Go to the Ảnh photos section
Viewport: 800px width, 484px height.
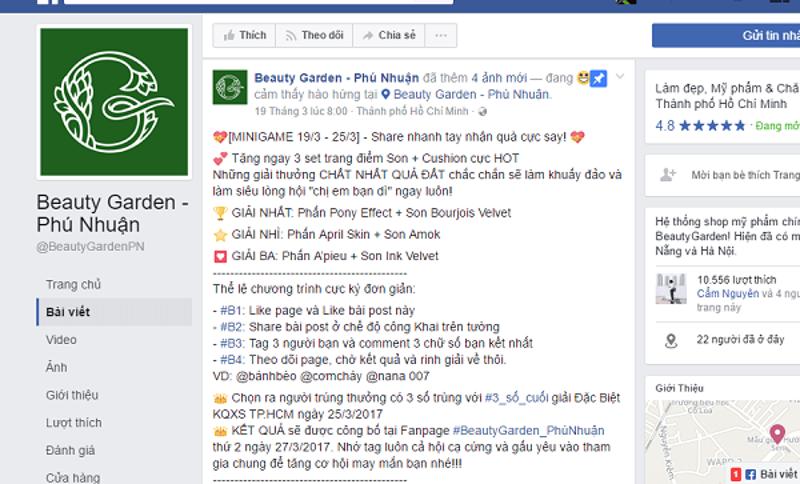57,367
